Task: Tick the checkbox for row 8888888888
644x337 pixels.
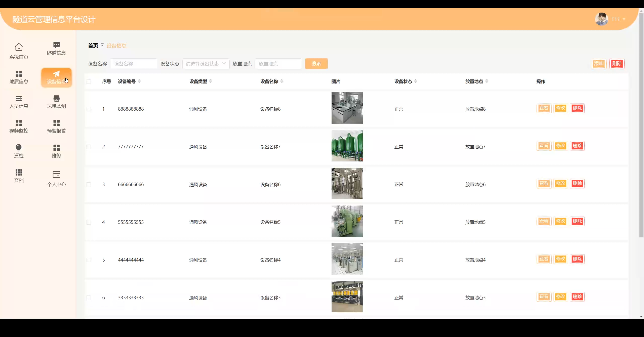Action: pos(89,109)
